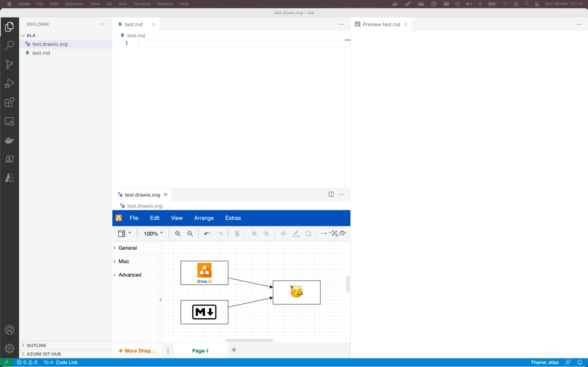This screenshot has width=588, height=367.
Task: Click Theme: atlas in status bar
Action: pyautogui.click(x=544, y=363)
